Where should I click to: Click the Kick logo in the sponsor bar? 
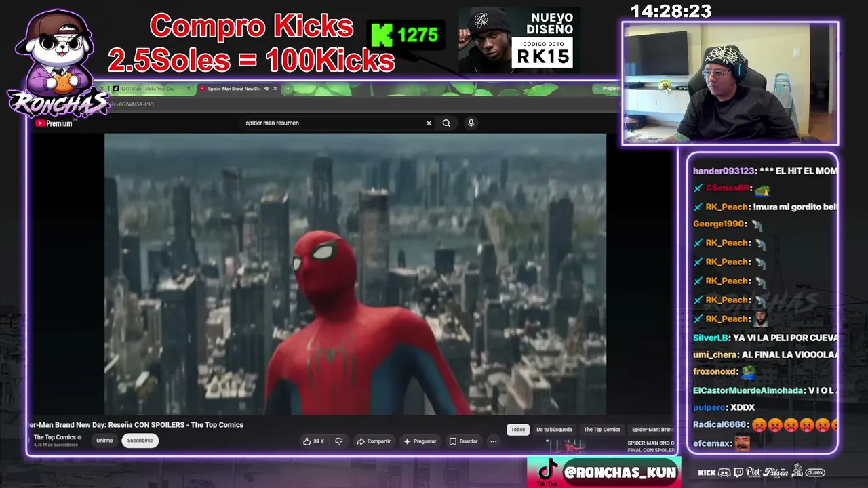click(707, 472)
